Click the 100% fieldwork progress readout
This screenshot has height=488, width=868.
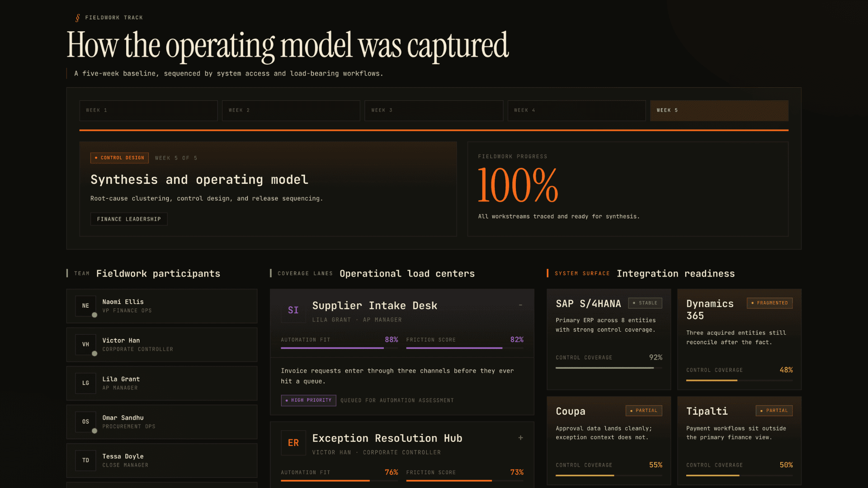tap(517, 184)
